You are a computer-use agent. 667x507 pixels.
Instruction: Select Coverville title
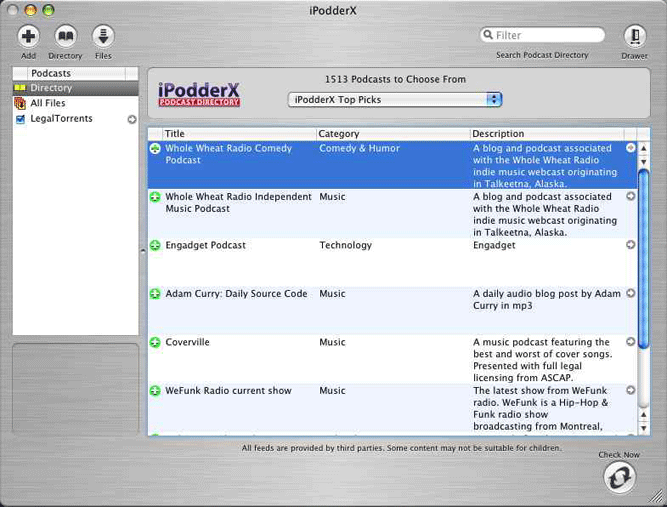click(x=187, y=342)
